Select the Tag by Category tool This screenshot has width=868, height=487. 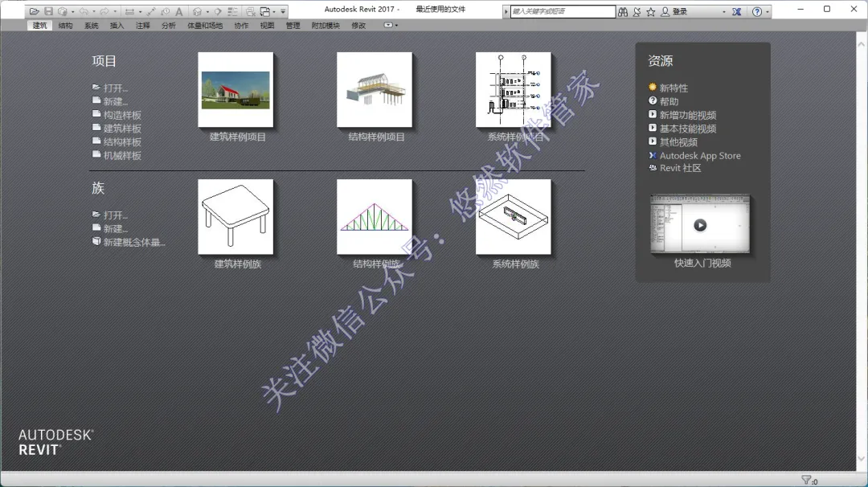click(x=166, y=11)
